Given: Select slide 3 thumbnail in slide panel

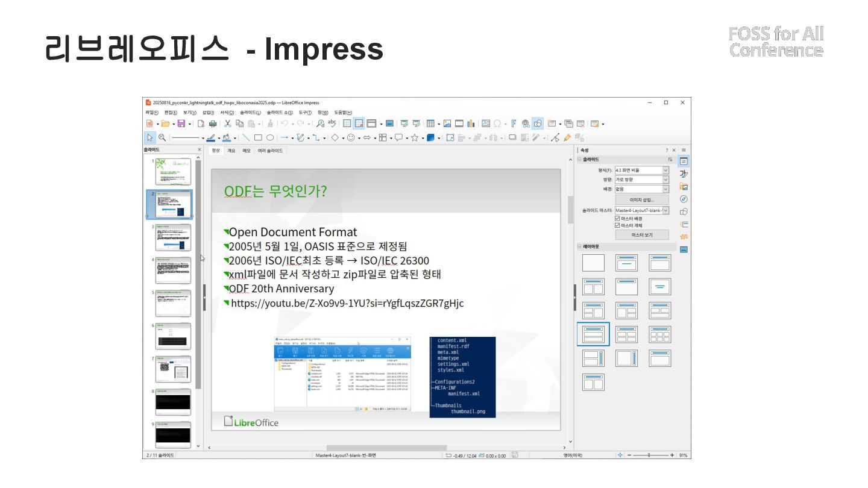Looking at the screenshot, I should (173, 237).
